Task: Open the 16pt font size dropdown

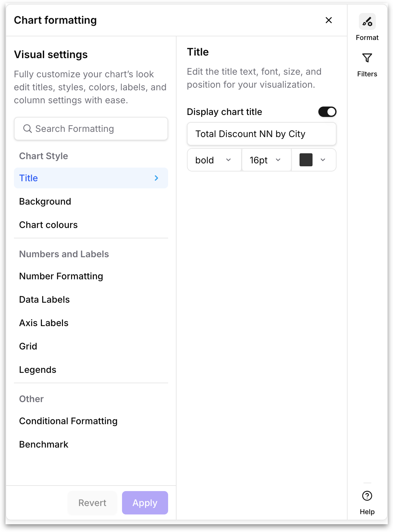Action: [x=266, y=160]
